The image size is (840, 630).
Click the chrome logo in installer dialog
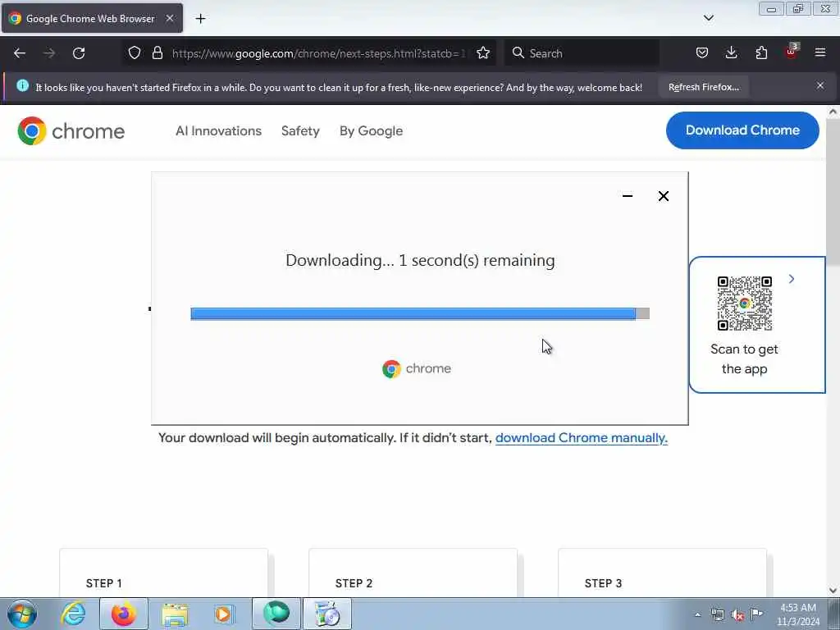tap(416, 368)
